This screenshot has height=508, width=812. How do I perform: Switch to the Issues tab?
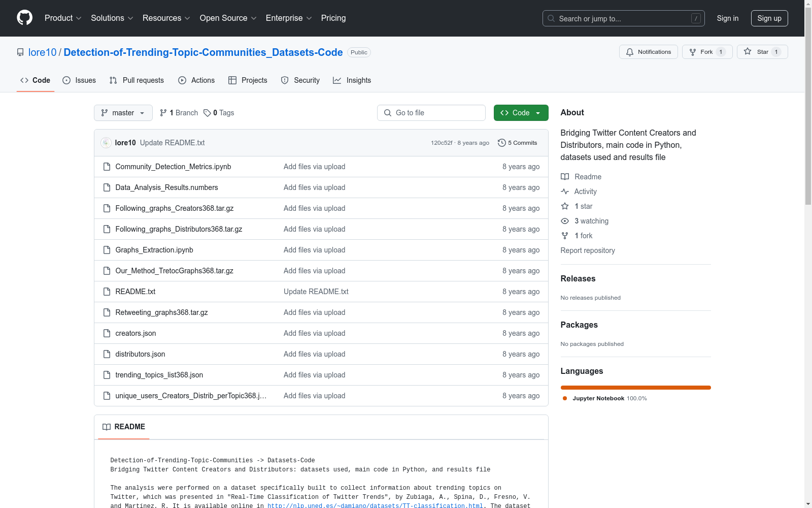79,80
